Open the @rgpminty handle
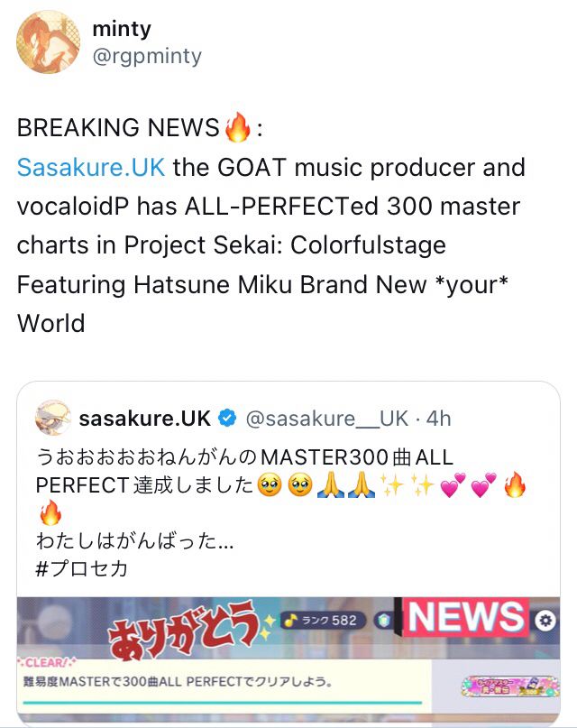The image size is (577, 728). click(147, 56)
